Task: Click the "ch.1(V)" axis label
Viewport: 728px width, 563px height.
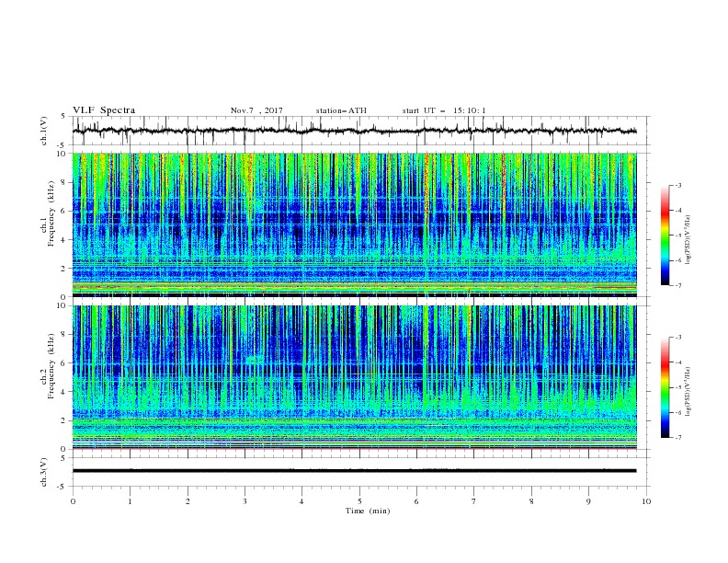Action: [44, 131]
